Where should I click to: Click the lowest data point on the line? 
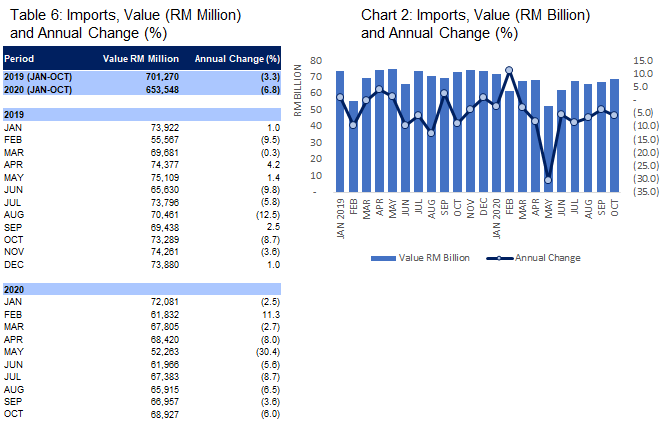(x=548, y=180)
